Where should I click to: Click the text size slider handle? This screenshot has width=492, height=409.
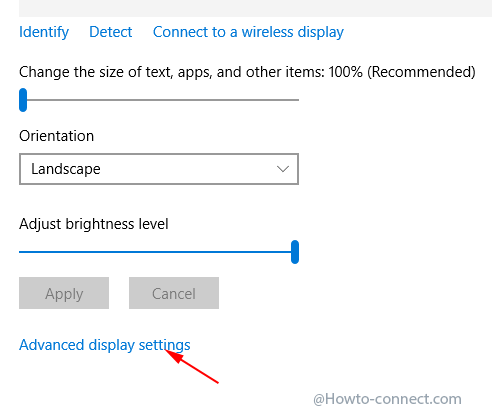23,100
